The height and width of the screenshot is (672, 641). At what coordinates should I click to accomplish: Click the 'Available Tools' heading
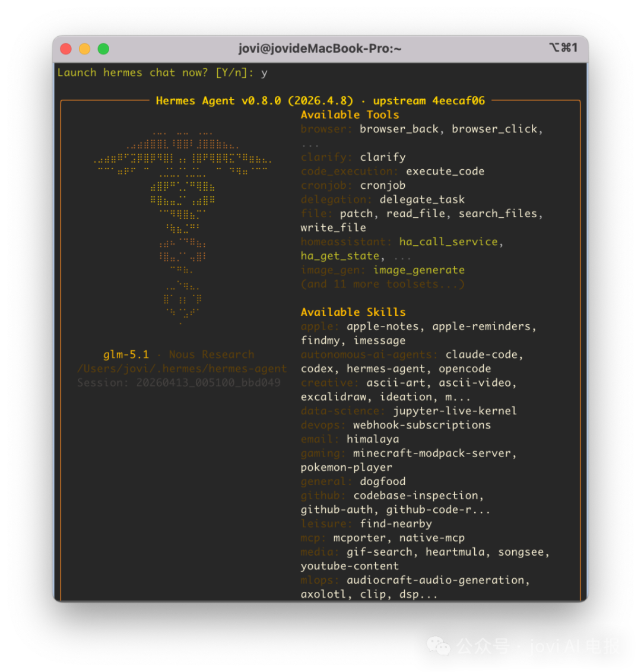click(x=350, y=115)
